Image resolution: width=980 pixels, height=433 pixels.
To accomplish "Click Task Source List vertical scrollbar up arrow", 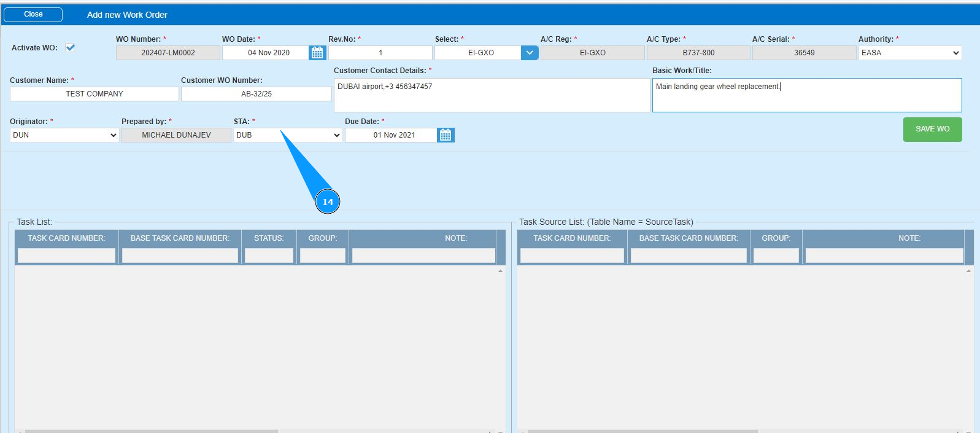I will (x=968, y=271).
